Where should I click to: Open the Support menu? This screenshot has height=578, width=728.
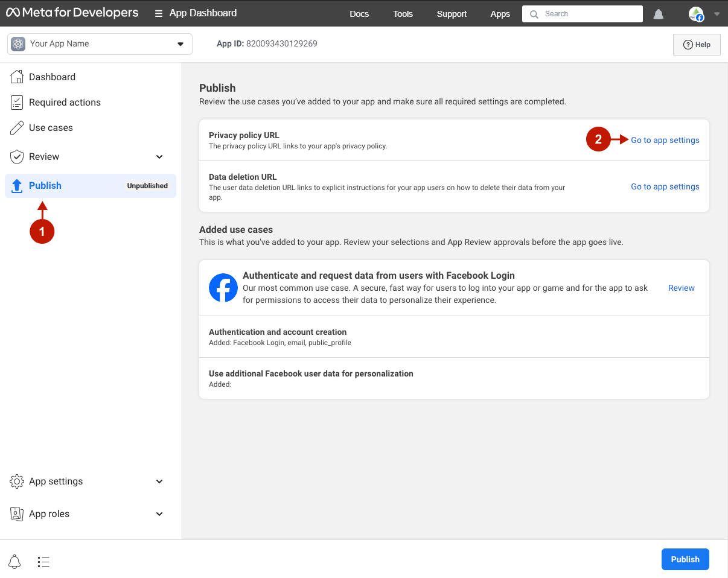coord(452,14)
